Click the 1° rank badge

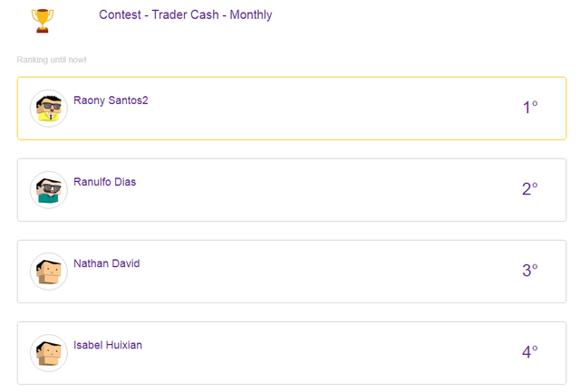click(530, 108)
